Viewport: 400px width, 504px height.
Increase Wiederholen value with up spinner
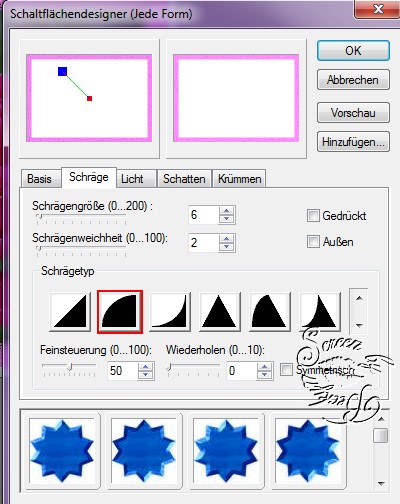click(265, 367)
